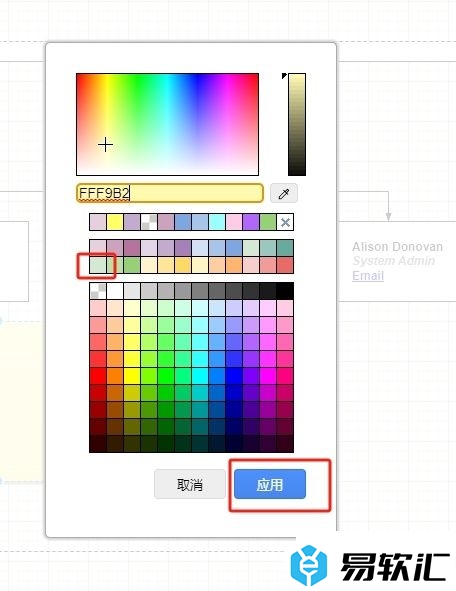This screenshot has height=591, width=456.
Task: Pick the cyan swatch in recent colors row
Action: point(217,222)
